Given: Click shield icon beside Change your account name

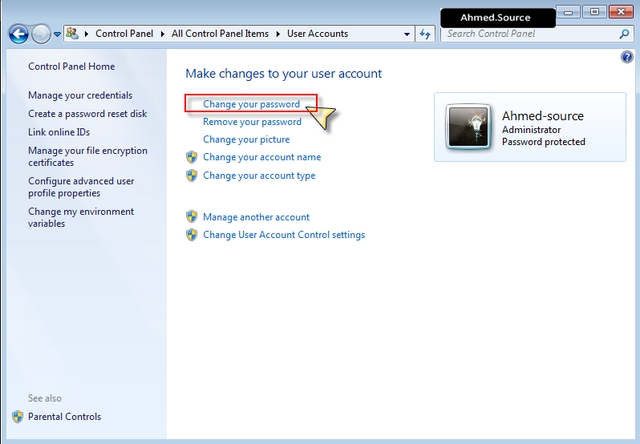Looking at the screenshot, I should coord(191,157).
